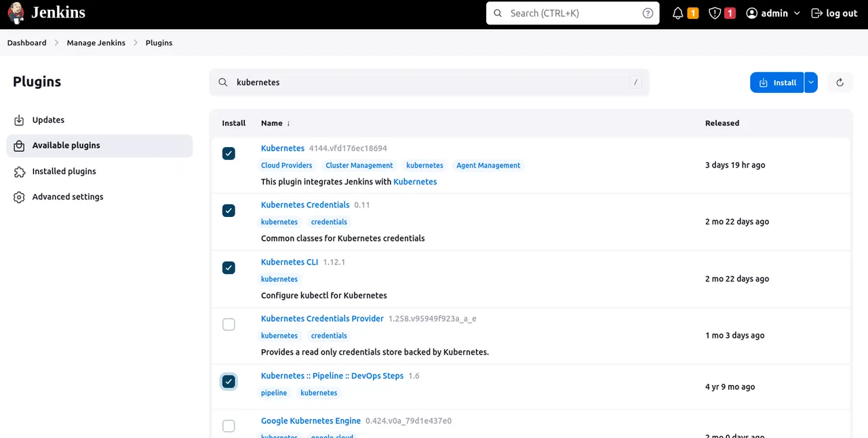
Task: Click the Updates download icon in sidebar
Action: 19,120
